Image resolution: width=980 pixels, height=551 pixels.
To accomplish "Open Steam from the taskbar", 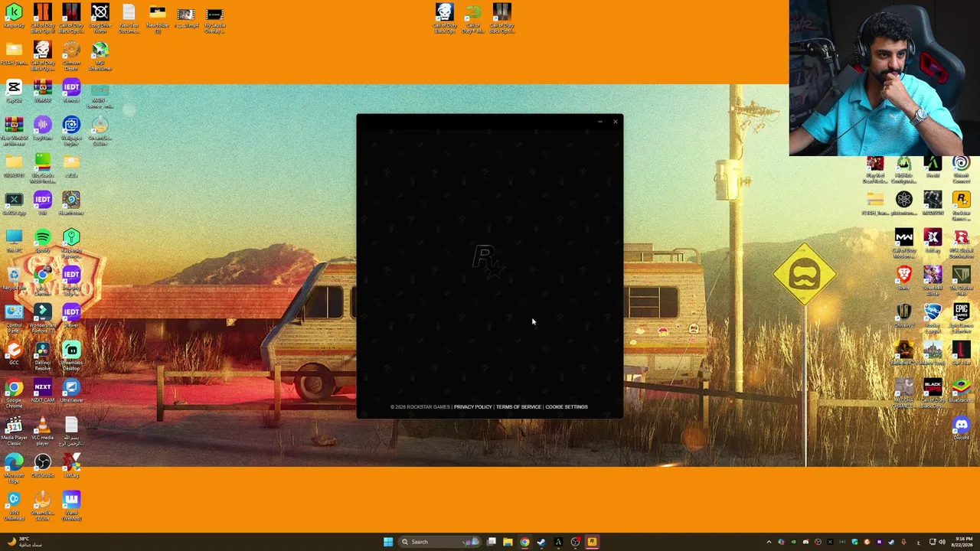I will (x=541, y=542).
